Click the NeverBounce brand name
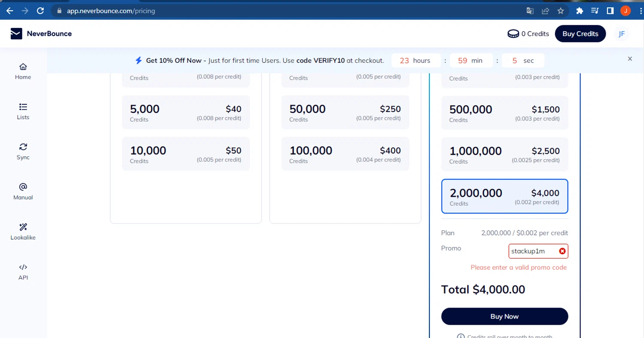Viewport: 644px width, 338px height. pyautogui.click(x=49, y=33)
